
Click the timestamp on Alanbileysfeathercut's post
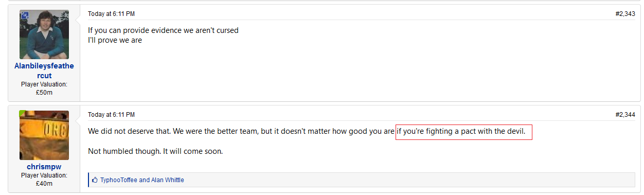pos(111,14)
